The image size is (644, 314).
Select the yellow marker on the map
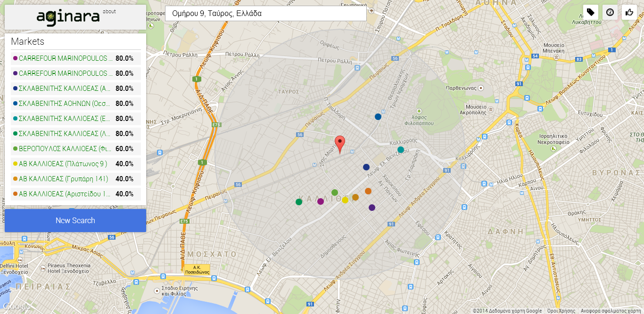click(x=345, y=200)
